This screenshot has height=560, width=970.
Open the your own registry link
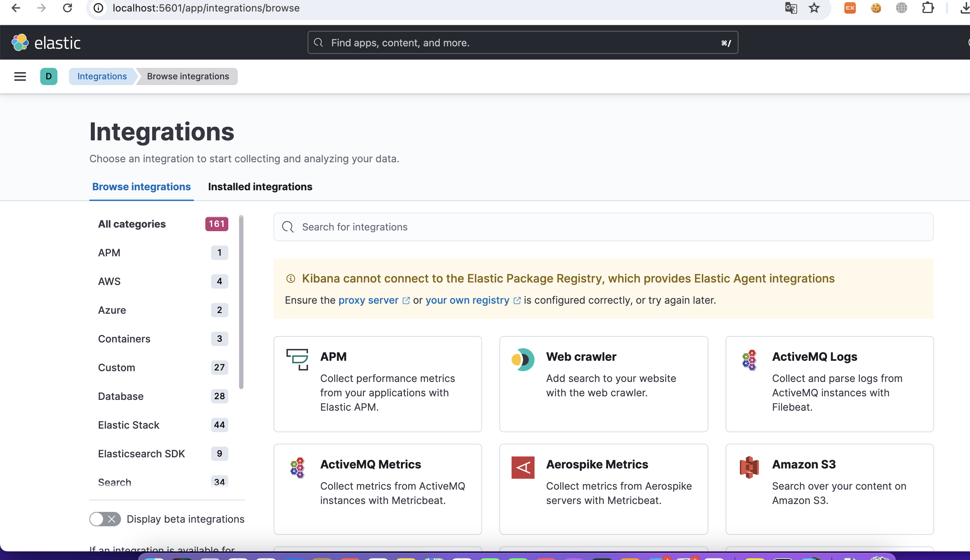[473, 300]
